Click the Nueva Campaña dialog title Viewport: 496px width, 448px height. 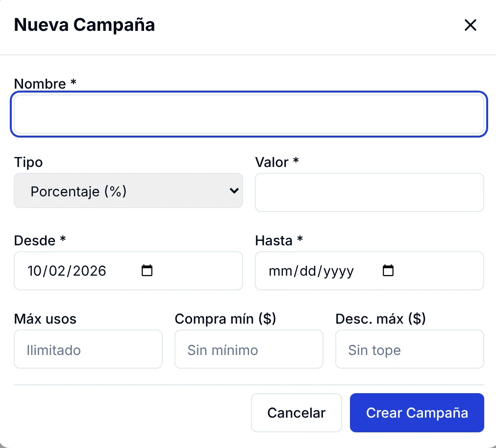tap(84, 24)
